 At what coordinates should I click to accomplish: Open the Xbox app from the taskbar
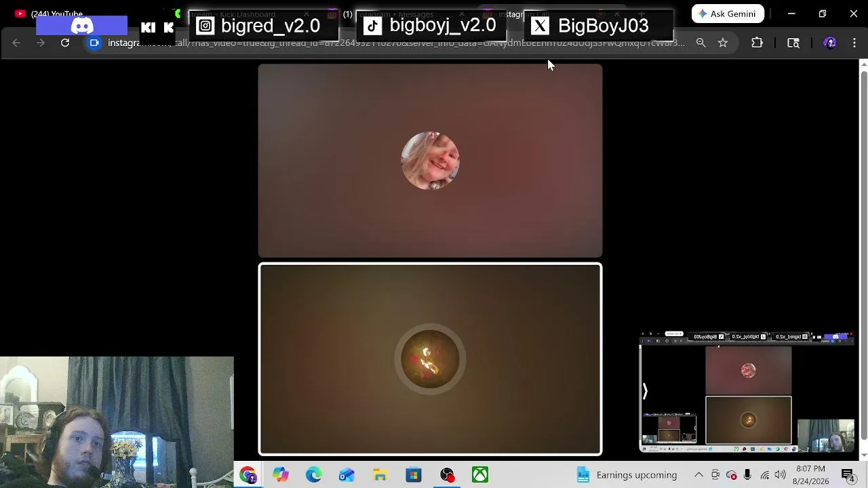click(480, 475)
